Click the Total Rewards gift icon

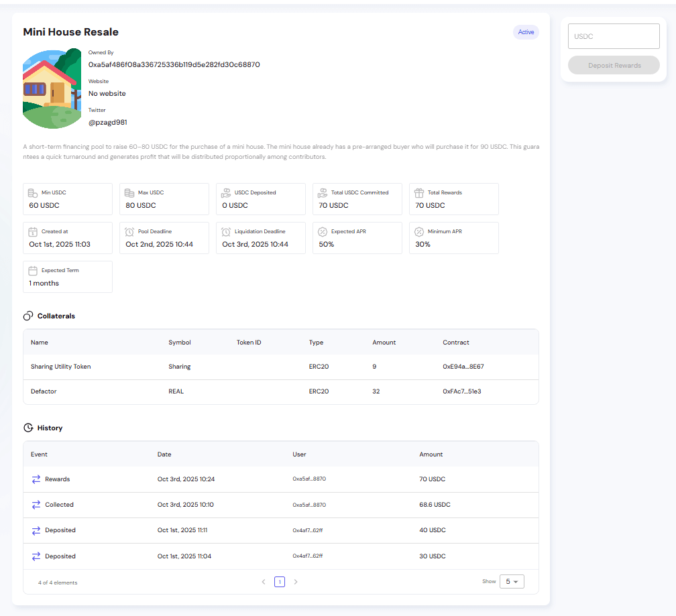coord(419,193)
